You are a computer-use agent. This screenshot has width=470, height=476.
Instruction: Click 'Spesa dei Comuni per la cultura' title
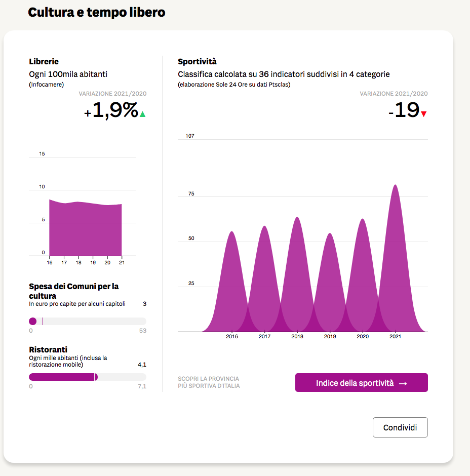[74, 291]
